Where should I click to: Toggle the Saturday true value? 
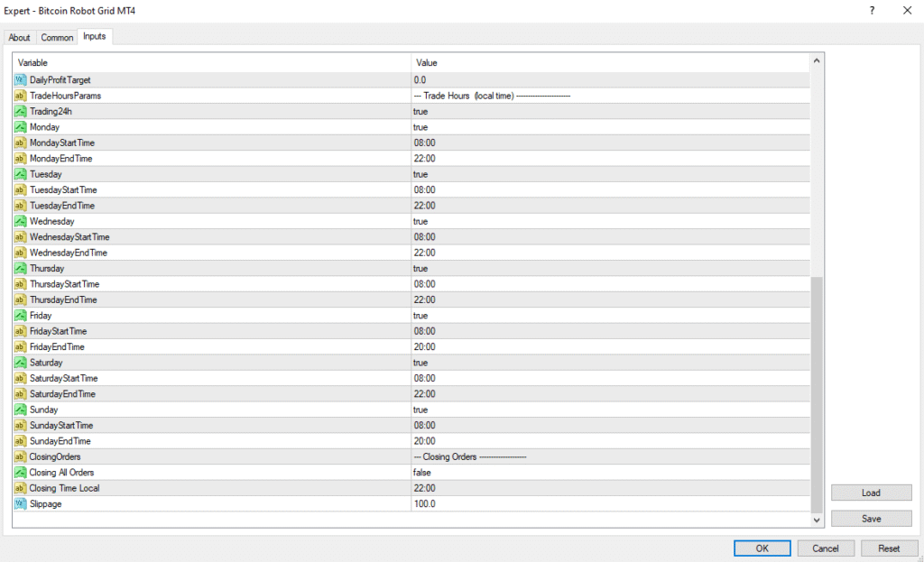click(420, 363)
